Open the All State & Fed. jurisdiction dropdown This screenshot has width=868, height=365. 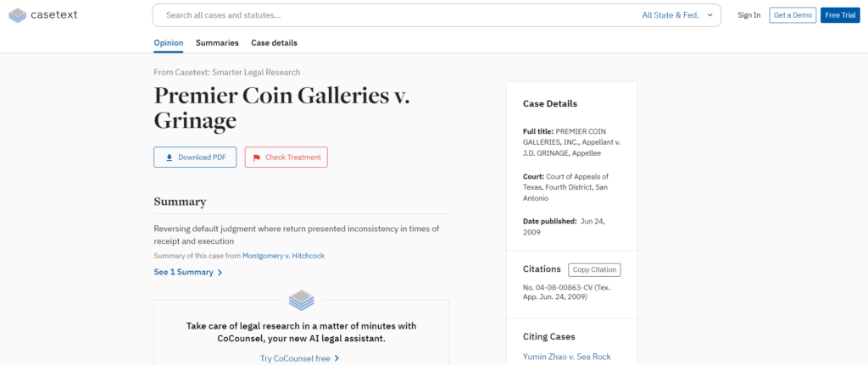677,15
